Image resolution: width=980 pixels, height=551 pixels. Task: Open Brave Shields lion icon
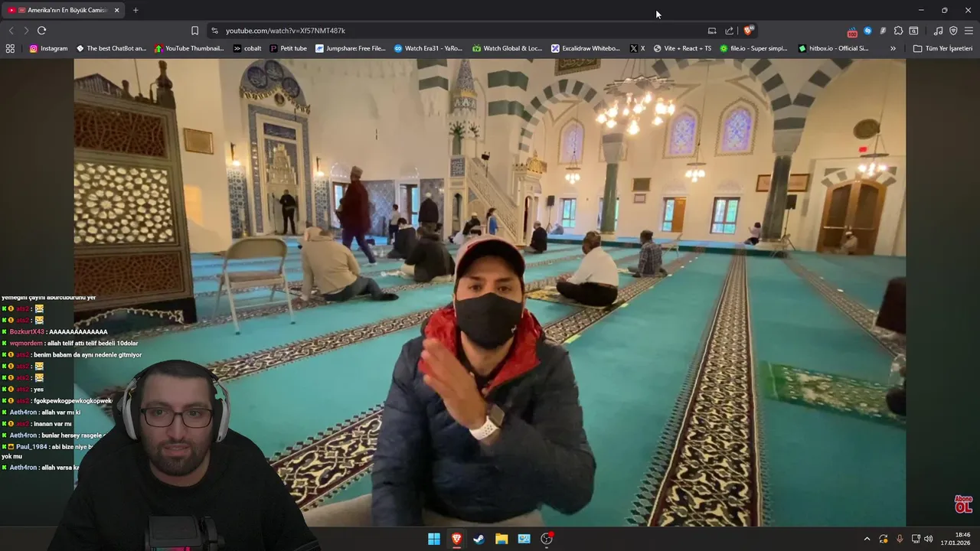tap(748, 31)
